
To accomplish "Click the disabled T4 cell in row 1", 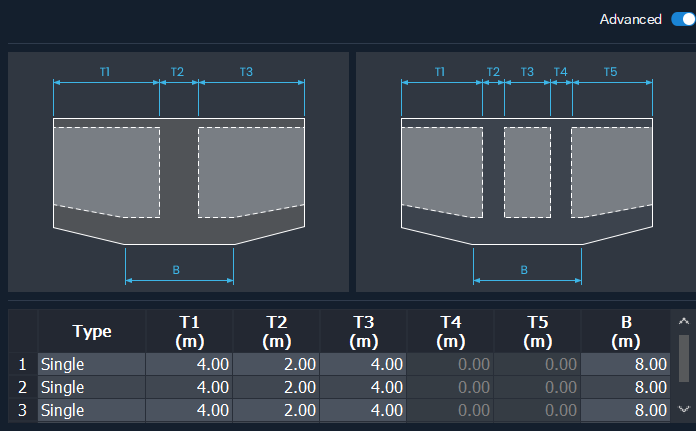I will (x=450, y=364).
